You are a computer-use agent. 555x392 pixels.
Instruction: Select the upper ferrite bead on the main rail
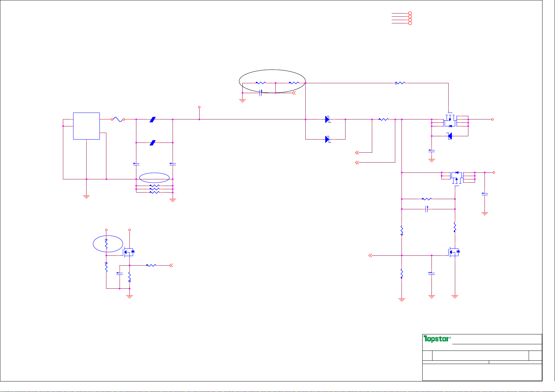(152, 119)
